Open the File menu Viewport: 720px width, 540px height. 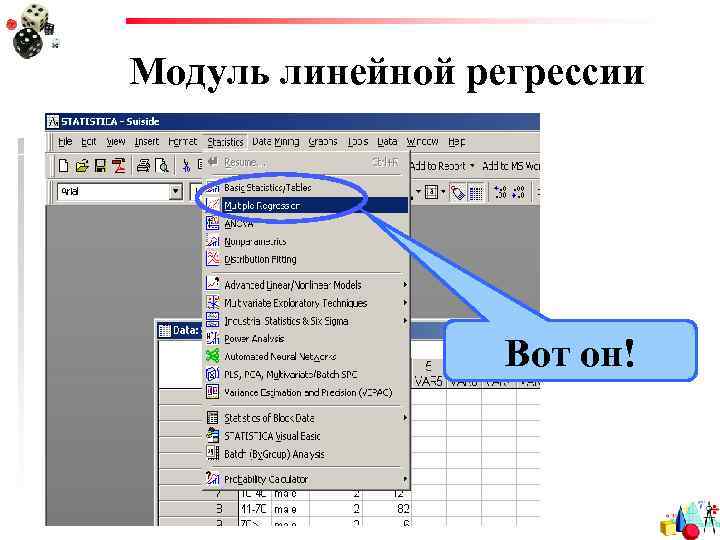65,142
